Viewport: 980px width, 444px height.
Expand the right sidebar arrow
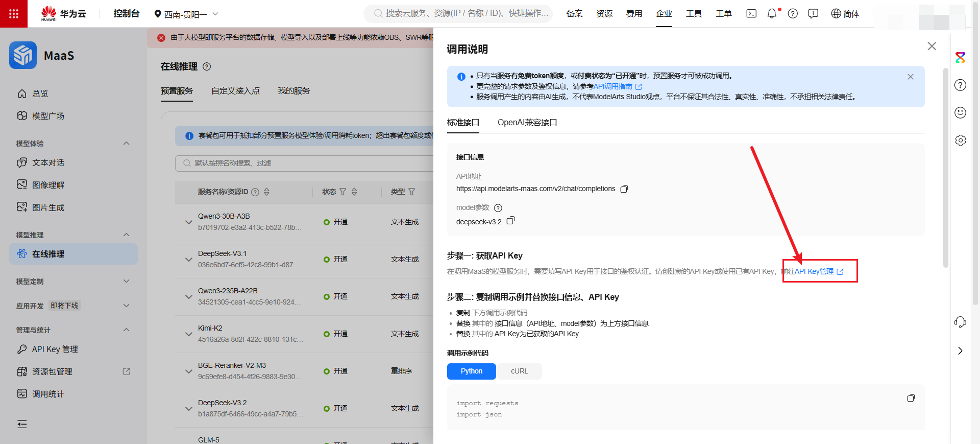(960, 350)
